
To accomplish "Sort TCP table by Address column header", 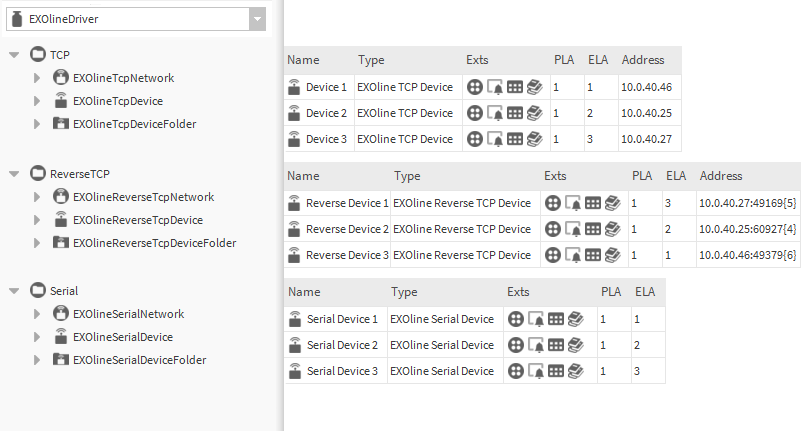I will 643,60.
